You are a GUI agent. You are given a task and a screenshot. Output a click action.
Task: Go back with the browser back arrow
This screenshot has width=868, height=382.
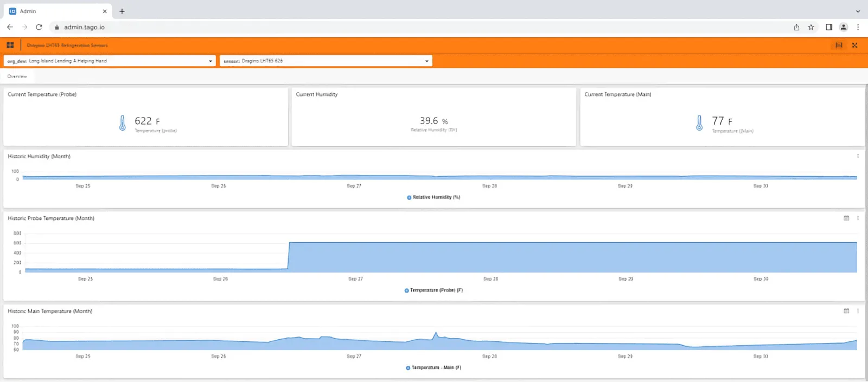tap(10, 27)
